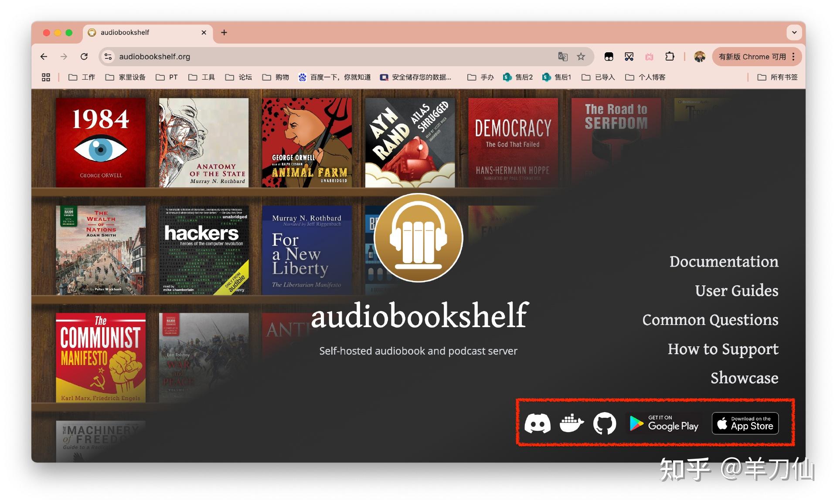837x504 pixels.
Task: Click the Docker whale icon
Action: click(x=571, y=423)
